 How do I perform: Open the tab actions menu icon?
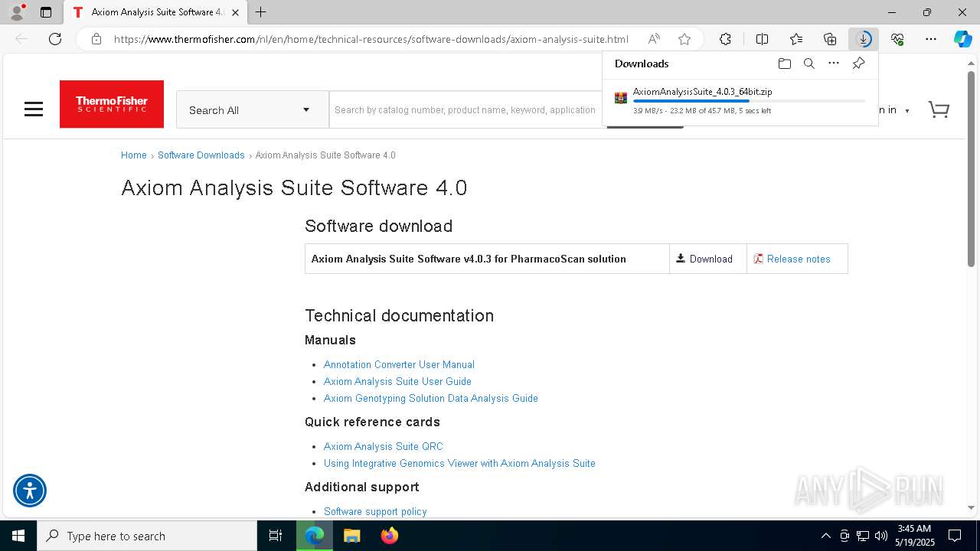[x=46, y=12]
